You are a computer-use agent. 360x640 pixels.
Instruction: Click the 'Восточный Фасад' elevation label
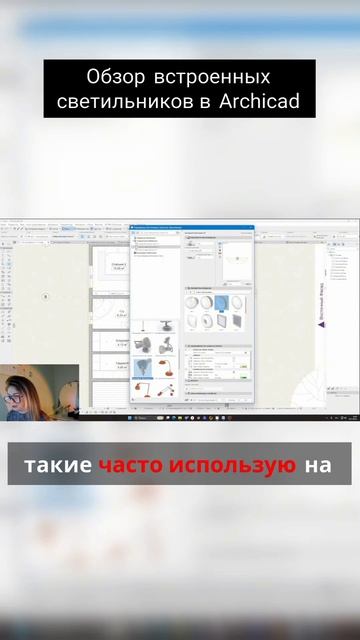322,300
